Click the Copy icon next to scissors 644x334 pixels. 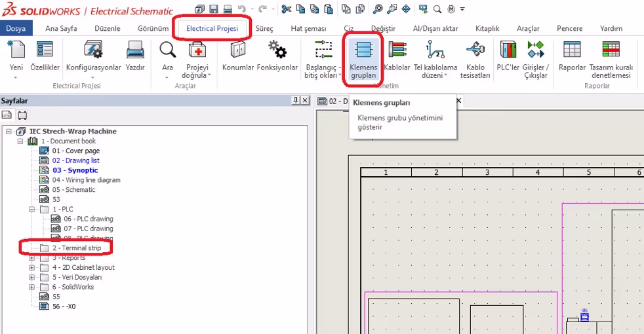[x=300, y=9]
